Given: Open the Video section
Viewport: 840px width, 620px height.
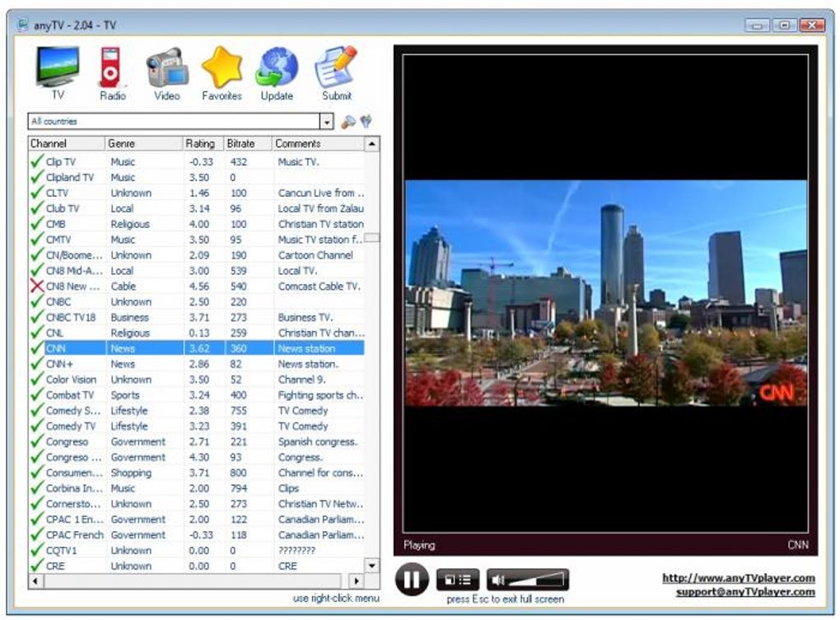Looking at the screenshot, I should [167, 73].
